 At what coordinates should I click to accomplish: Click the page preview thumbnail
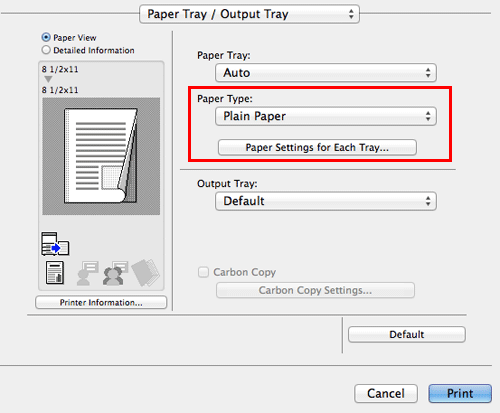[x=101, y=156]
